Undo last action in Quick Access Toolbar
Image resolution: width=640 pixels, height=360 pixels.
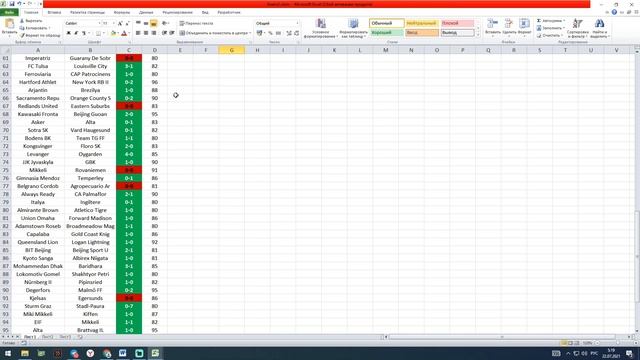[x=19, y=4]
